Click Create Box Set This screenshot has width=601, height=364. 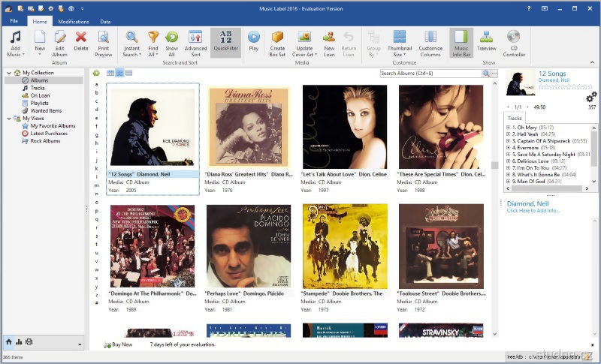277,44
